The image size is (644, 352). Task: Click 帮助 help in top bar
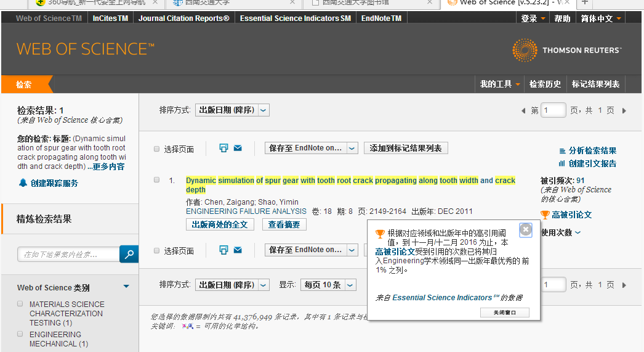pyautogui.click(x=562, y=18)
